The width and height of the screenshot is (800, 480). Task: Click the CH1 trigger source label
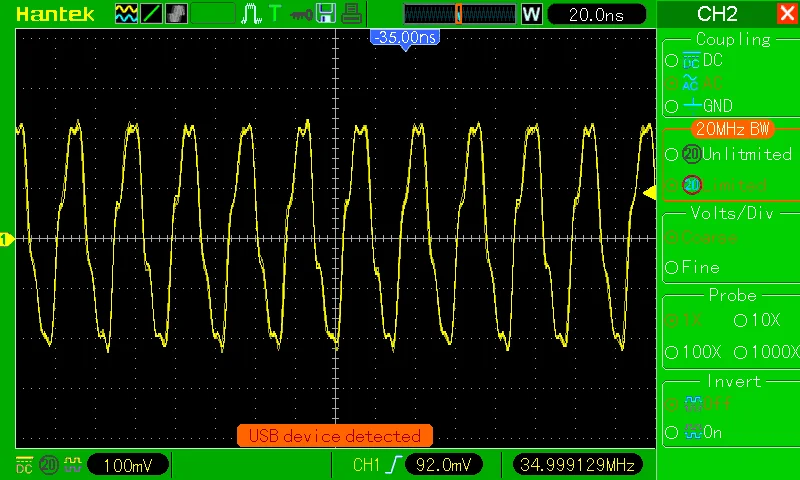(x=366, y=465)
